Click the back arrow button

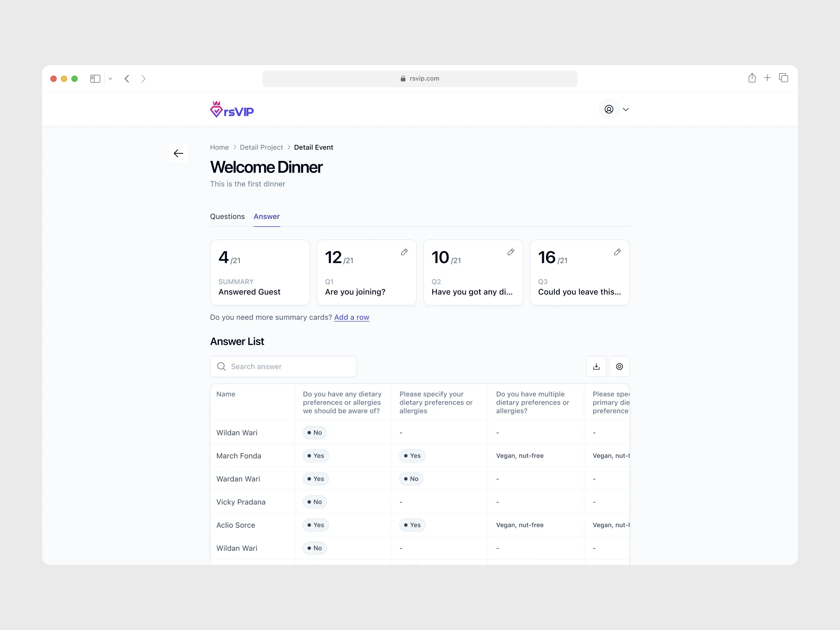click(x=178, y=153)
